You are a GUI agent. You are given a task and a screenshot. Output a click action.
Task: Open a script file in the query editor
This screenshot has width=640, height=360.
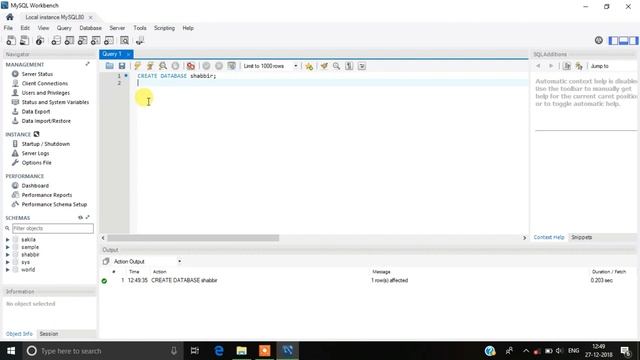coord(109,66)
